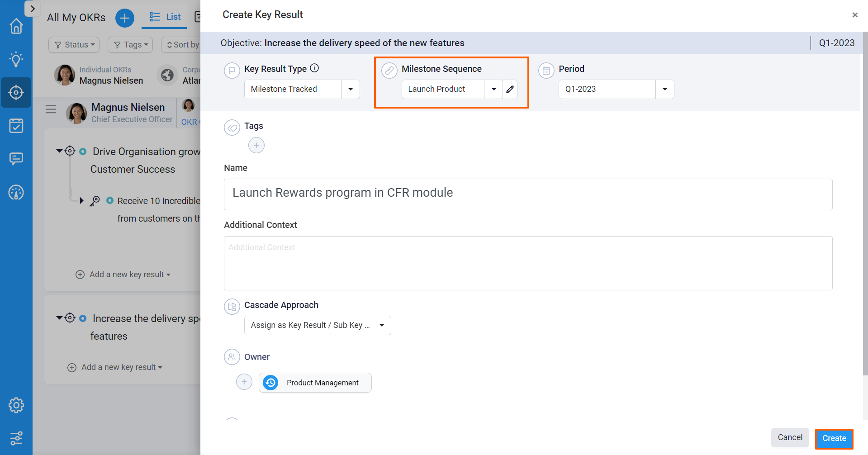Viewport: 868px width, 455px height.
Task: Open the calendar check tasks icon
Action: pyautogui.click(x=16, y=126)
